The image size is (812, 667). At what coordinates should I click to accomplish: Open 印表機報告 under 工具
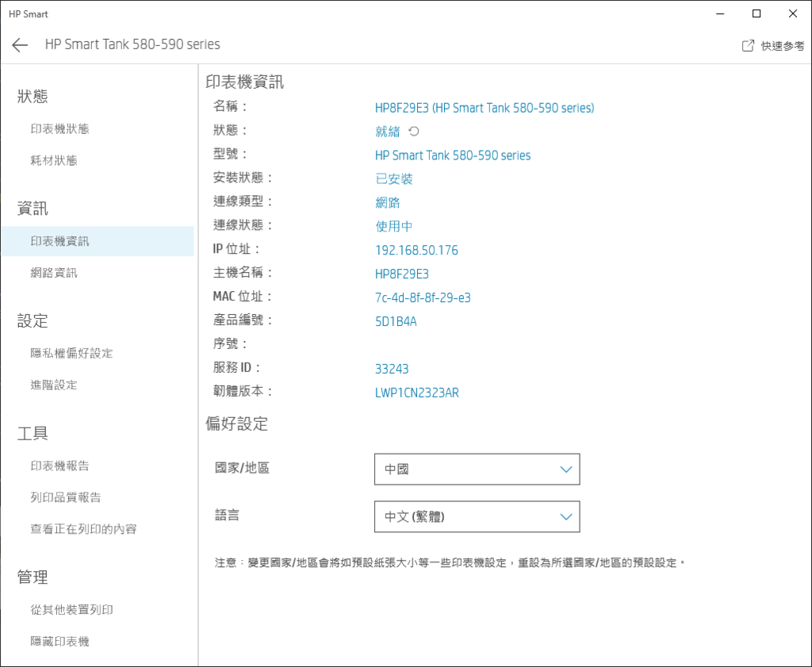(x=59, y=466)
